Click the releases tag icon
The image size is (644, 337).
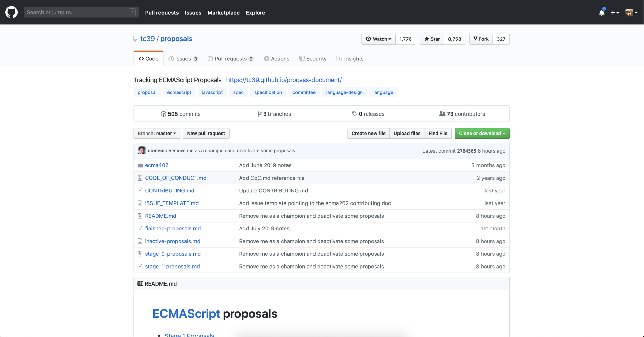354,114
